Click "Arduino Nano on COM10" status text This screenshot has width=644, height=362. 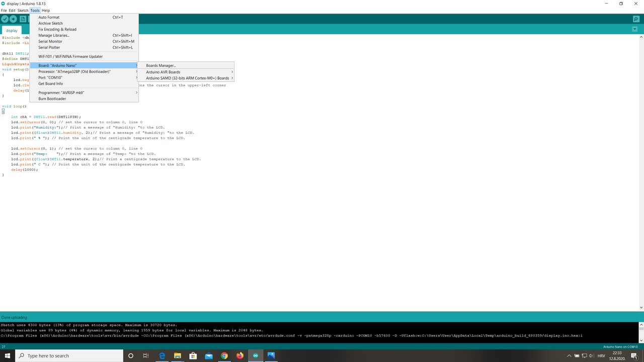tap(620, 347)
